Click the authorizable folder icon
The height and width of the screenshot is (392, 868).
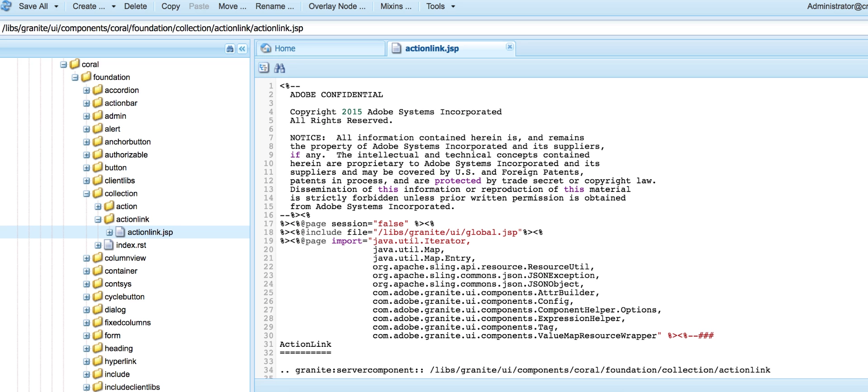[x=98, y=154]
